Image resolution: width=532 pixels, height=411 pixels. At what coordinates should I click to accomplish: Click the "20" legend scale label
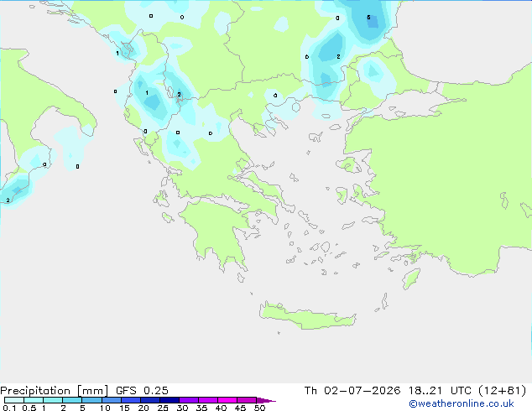point(143,408)
